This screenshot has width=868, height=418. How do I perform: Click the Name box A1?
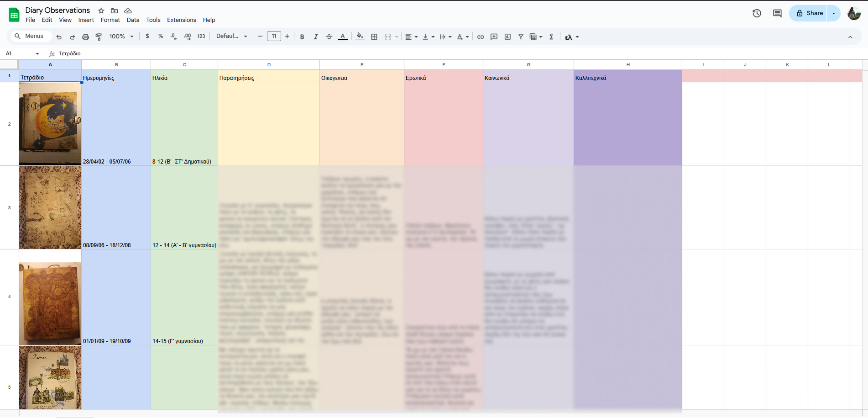click(x=22, y=53)
